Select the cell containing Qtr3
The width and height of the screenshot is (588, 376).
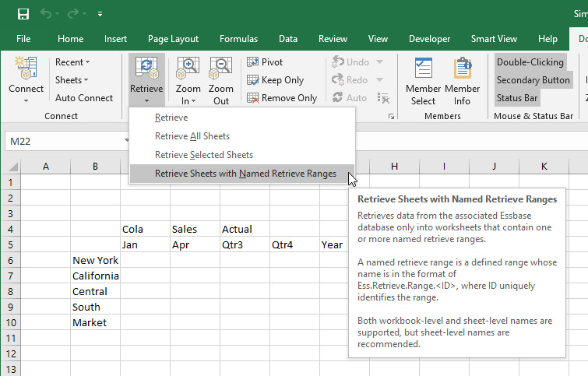(245, 244)
